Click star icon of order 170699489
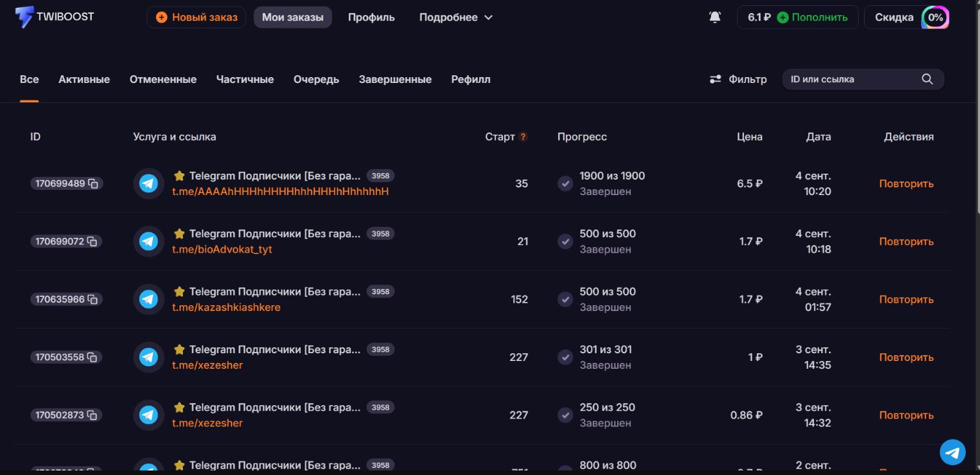Image resolution: width=980 pixels, height=475 pixels. coord(180,176)
